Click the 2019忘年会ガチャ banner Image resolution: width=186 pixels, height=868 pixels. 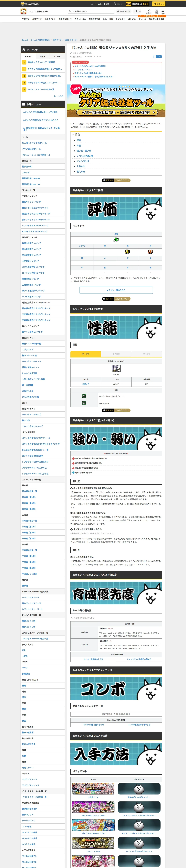click(93, 789)
